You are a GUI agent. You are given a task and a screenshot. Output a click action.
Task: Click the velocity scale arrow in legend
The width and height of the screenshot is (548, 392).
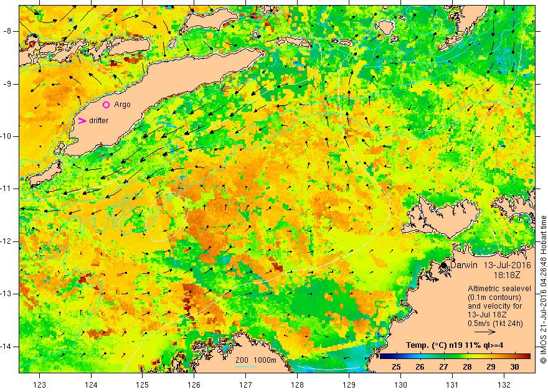pyautogui.click(x=485, y=332)
